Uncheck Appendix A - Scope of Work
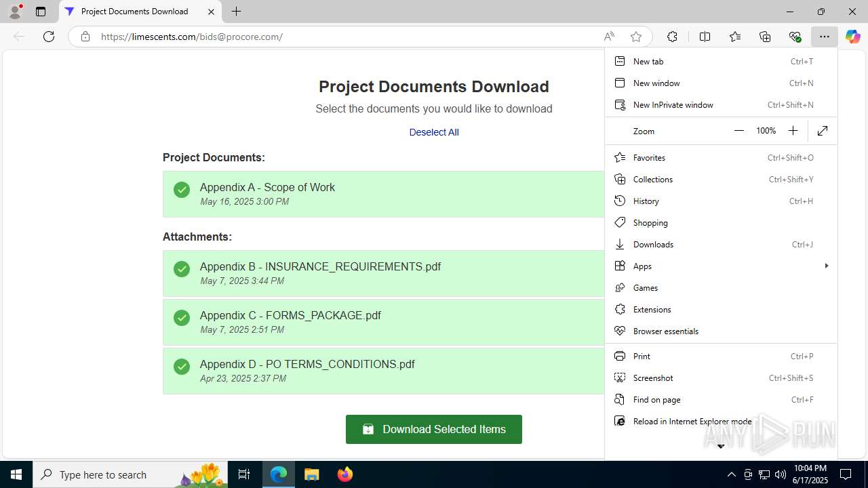Image resolution: width=868 pixels, height=488 pixels. coord(181,190)
